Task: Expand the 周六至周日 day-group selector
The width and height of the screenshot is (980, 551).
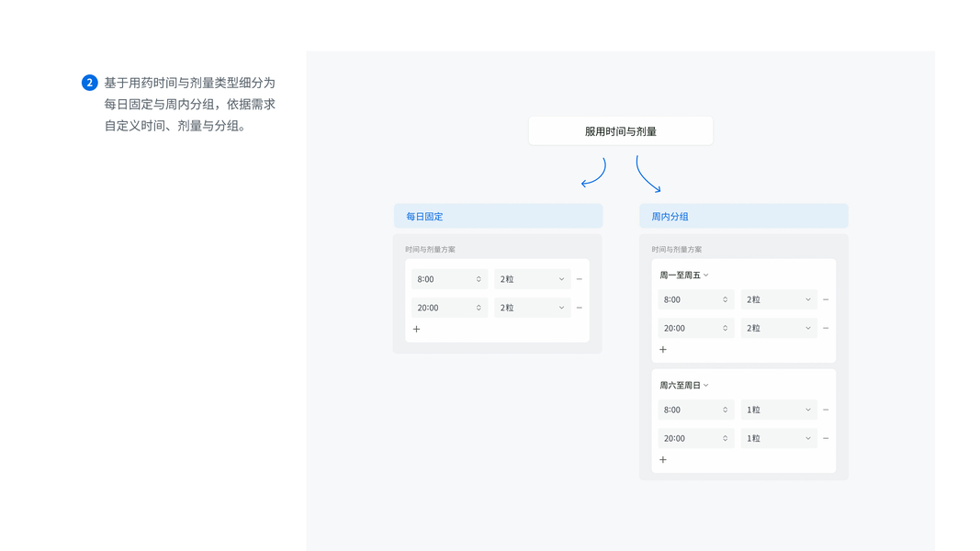Action: tap(684, 386)
